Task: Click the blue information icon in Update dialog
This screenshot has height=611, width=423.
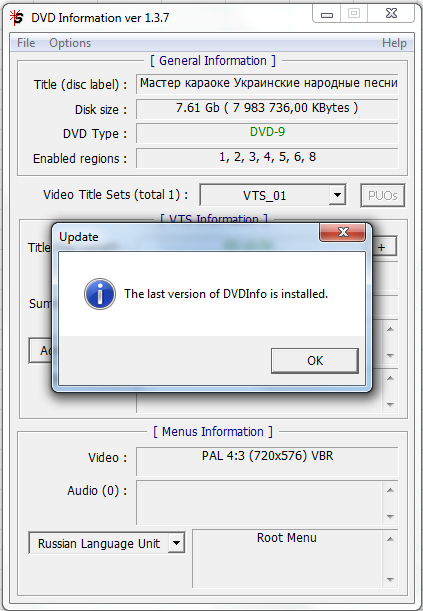Action: coord(100,294)
